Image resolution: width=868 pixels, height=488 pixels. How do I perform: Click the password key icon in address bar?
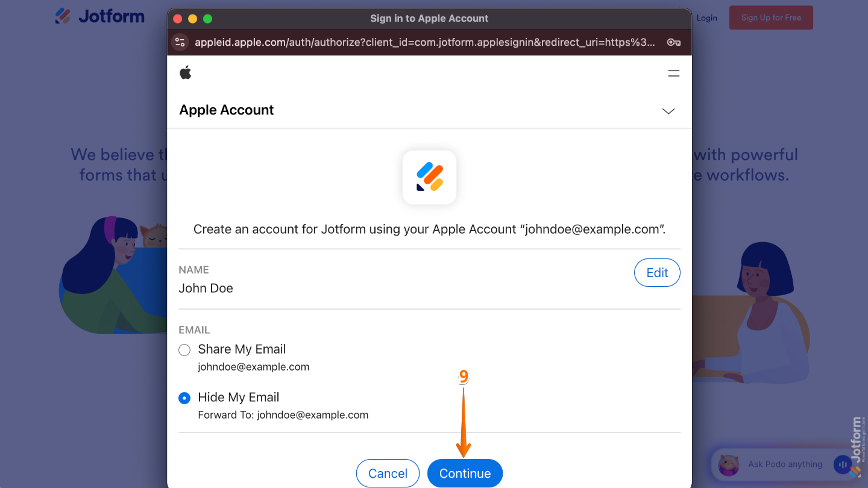[x=673, y=42]
